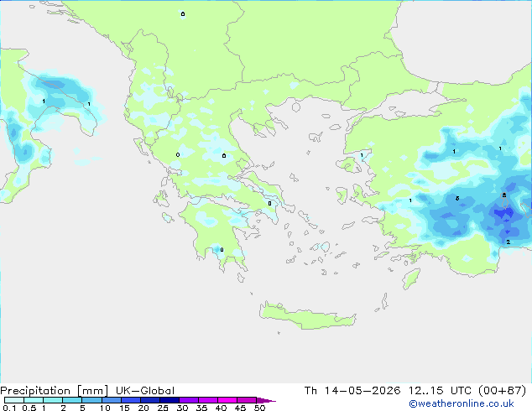Select the 20–25 mm legend swatch
Viewport: 532px width, 411px height.
[149, 400]
